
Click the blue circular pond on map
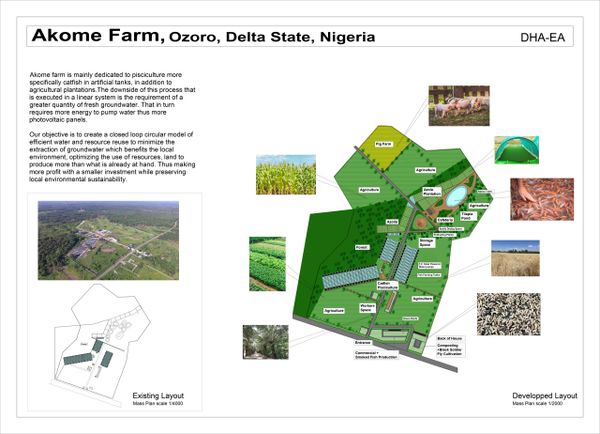tap(455, 192)
